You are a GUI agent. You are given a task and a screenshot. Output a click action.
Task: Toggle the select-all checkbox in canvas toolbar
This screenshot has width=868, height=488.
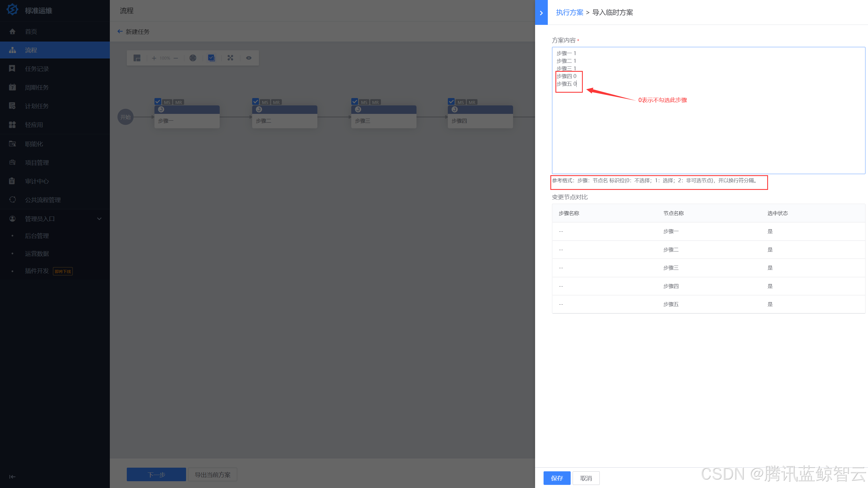coord(211,58)
